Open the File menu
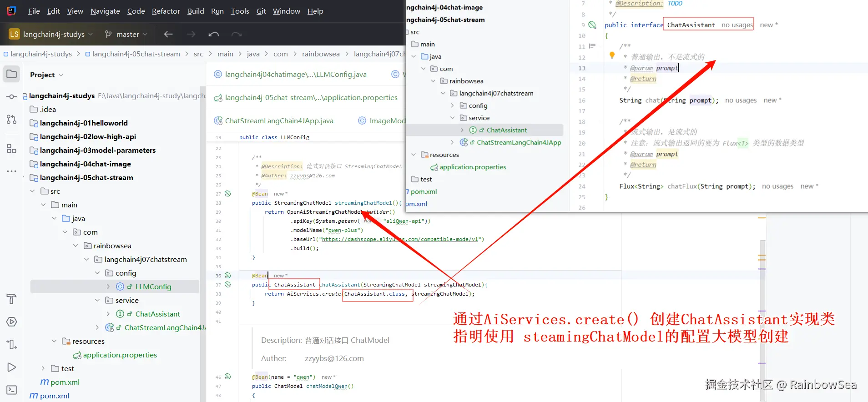The image size is (868, 402). pyautogui.click(x=34, y=11)
